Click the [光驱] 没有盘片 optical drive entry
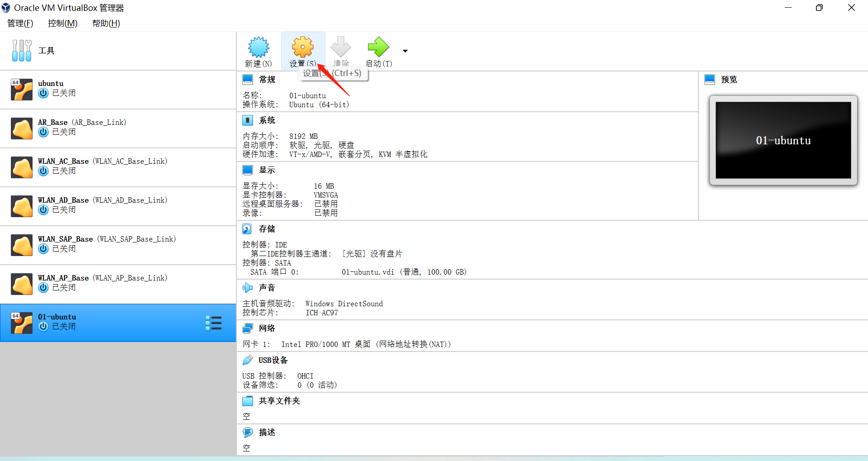The width and height of the screenshot is (868, 461). pyautogui.click(x=372, y=254)
